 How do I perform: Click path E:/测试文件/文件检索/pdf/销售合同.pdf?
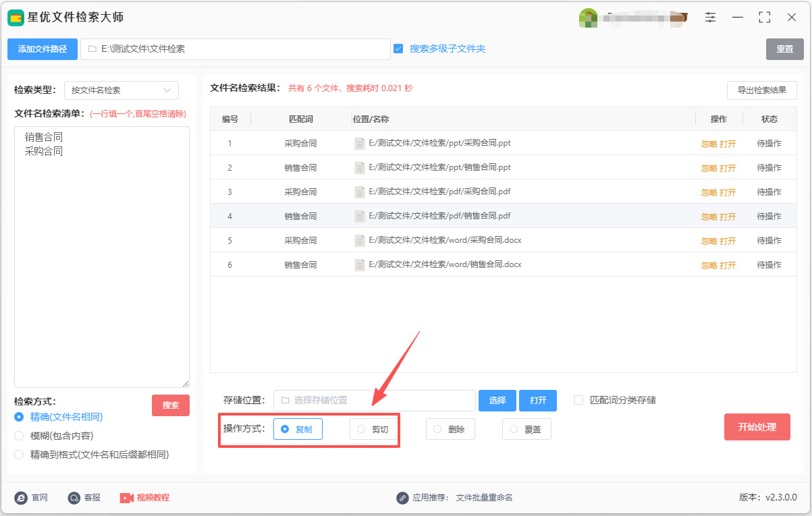pos(439,216)
